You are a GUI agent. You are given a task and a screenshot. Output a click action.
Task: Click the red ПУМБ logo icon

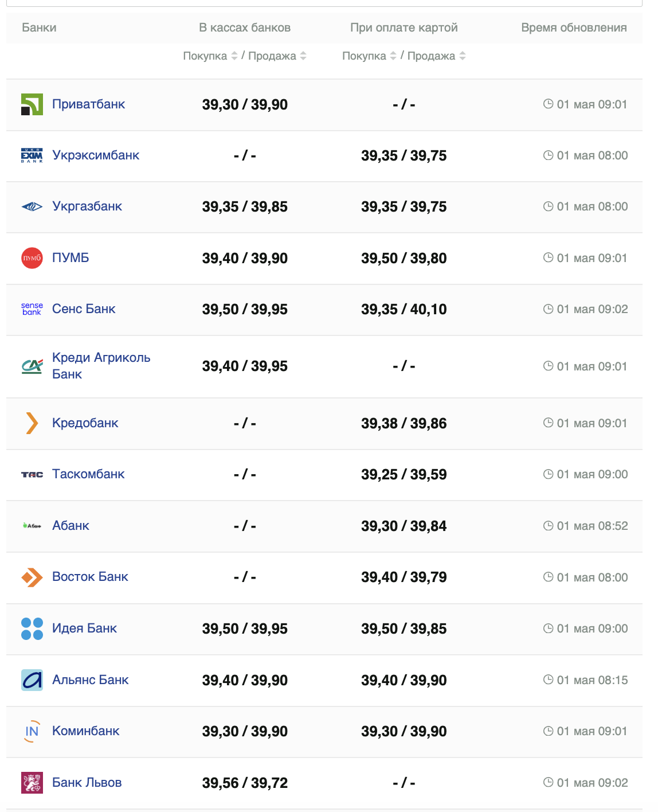coord(32,258)
